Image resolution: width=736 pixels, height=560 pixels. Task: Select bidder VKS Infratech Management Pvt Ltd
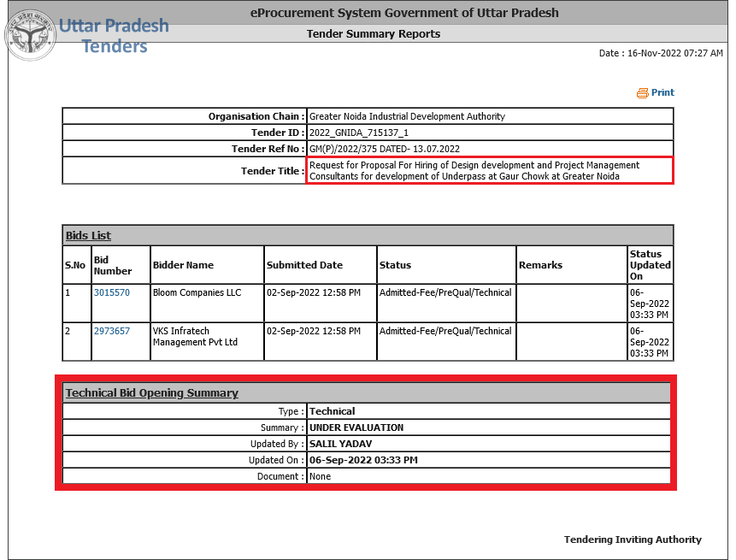tap(195, 337)
